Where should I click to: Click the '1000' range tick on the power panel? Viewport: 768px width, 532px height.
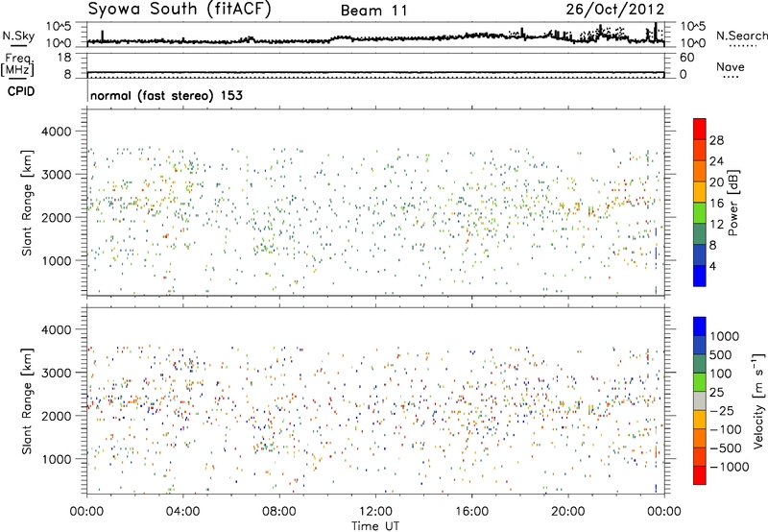coord(56,260)
